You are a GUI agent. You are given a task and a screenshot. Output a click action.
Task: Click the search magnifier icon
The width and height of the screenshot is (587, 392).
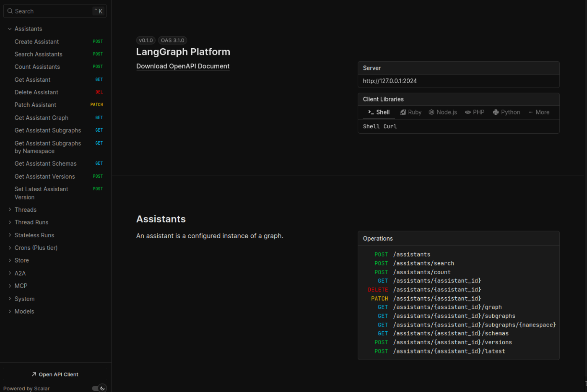tap(10, 11)
